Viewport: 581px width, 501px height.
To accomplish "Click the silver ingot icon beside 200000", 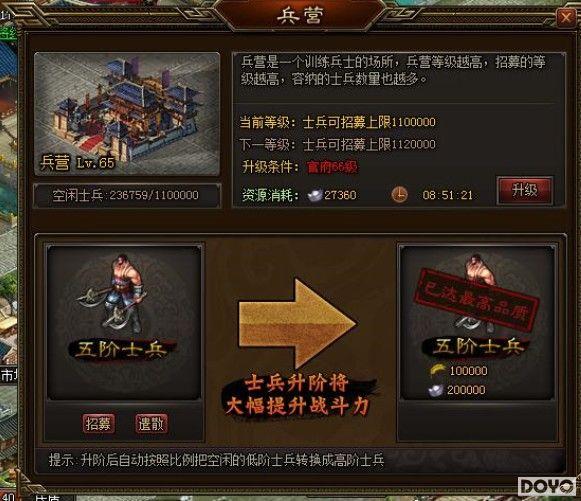I will (436, 390).
